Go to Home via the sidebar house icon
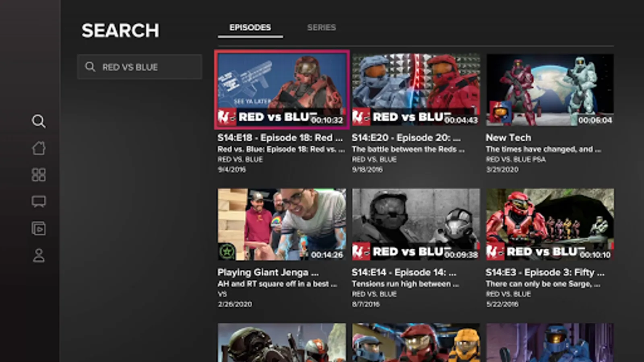The width and height of the screenshot is (644, 362). (39, 148)
